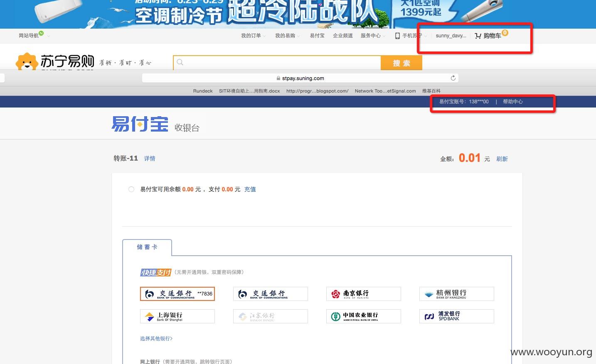Click sunny_davy account name
The image size is (596, 364).
point(451,36)
